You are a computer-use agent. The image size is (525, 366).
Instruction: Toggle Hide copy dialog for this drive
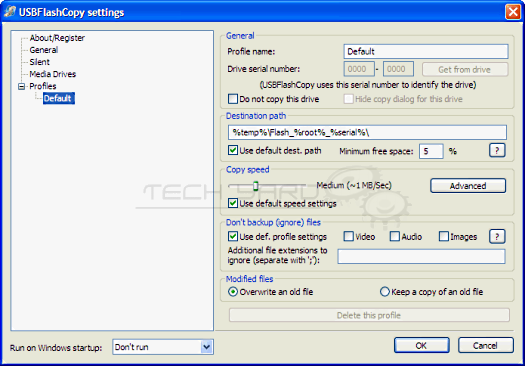(349, 99)
